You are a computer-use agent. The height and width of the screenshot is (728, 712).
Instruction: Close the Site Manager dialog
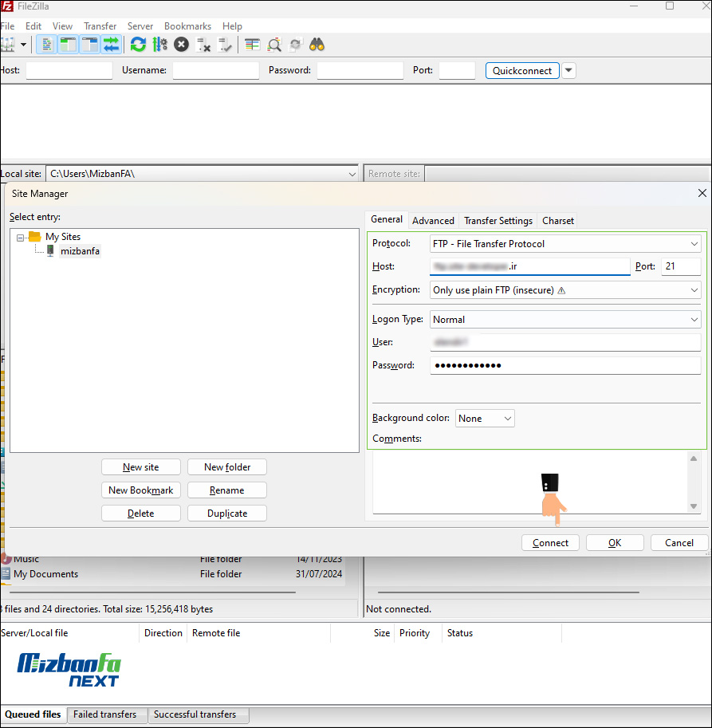702,193
